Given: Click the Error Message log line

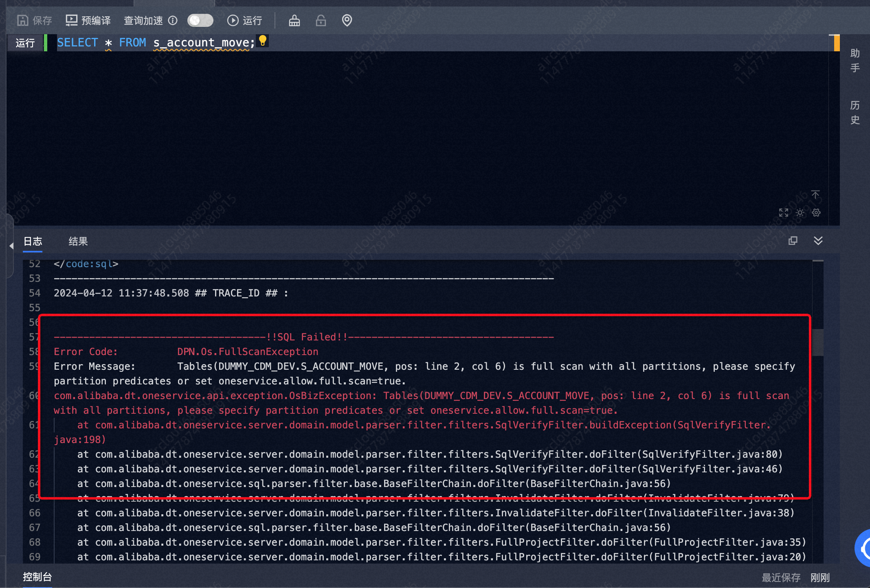Looking at the screenshot, I should [x=424, y=374].
